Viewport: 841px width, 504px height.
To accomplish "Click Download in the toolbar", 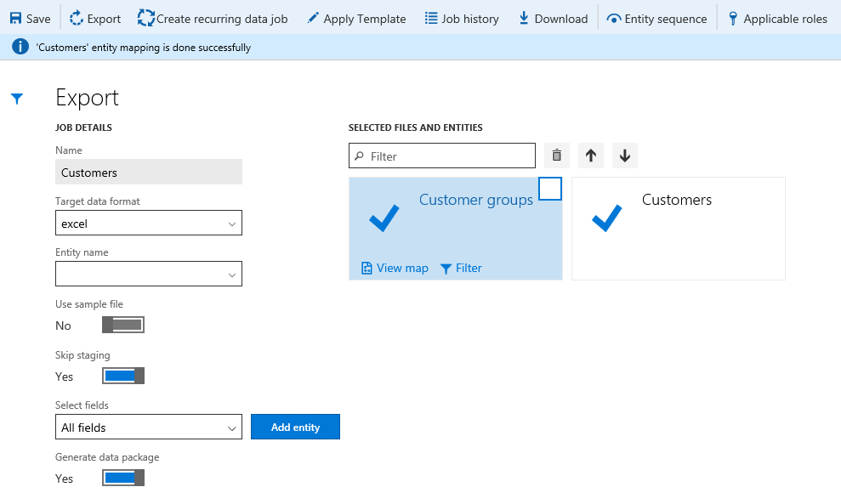I will point(553,19).
